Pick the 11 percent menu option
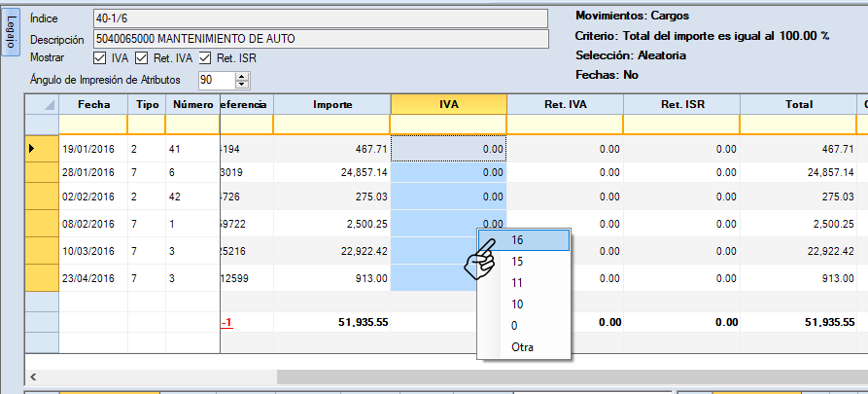868x394 pixels. coord(516,283)
